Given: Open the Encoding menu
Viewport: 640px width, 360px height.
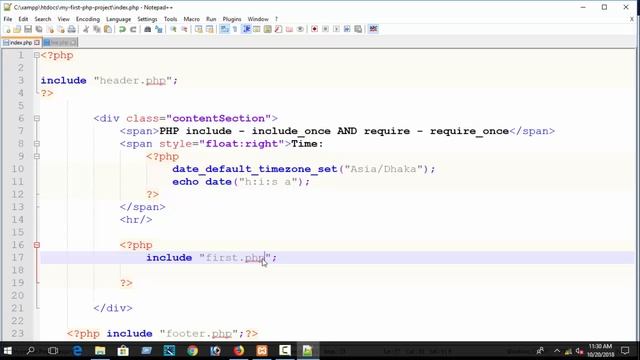Looking at the screenshot, I should 88,19.
